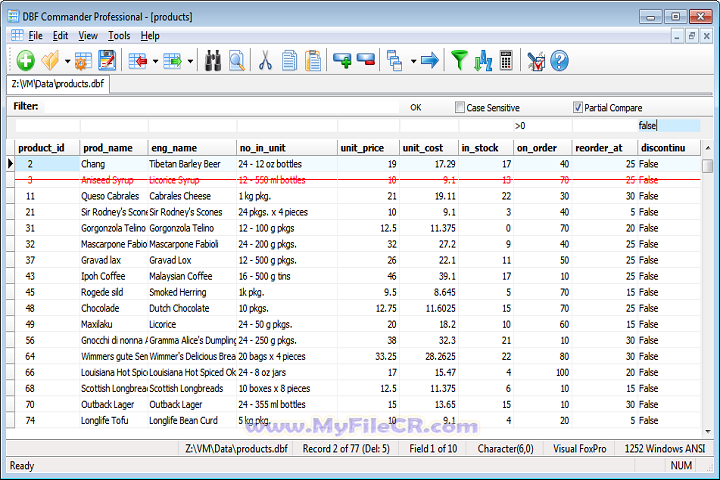
Task: Open the Edit menu
Action: (60, 35)
